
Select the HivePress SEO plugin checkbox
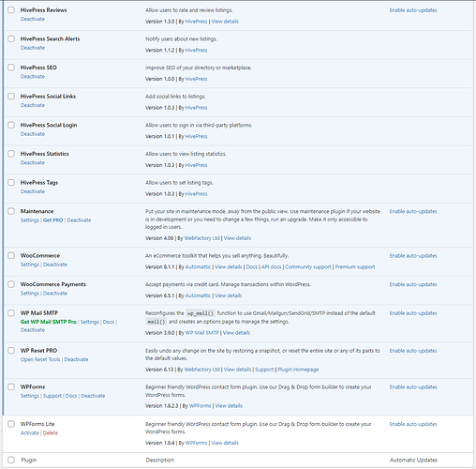click(11, 68)
